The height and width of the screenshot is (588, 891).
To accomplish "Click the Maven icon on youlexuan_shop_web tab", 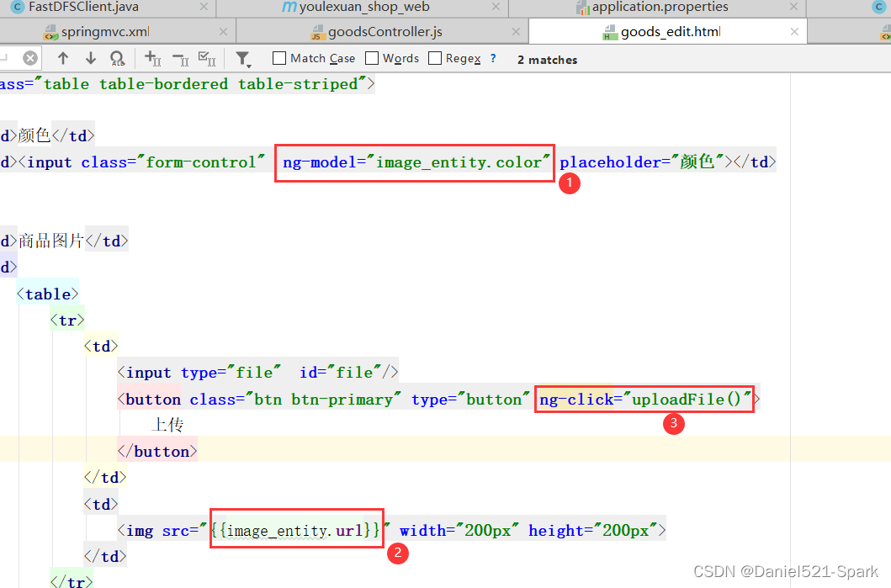I will (x=289, y=7).
